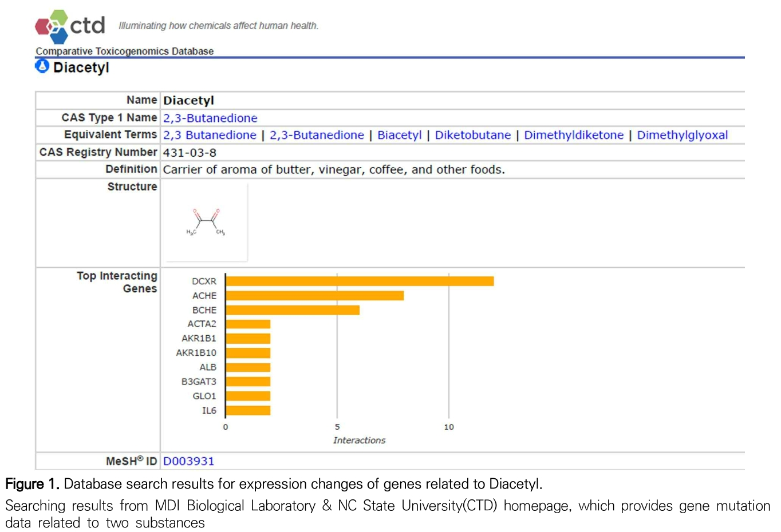Click the Diacetyl page heading
Viewport: 781px width, 532px height.
click(x=81, y=68)
